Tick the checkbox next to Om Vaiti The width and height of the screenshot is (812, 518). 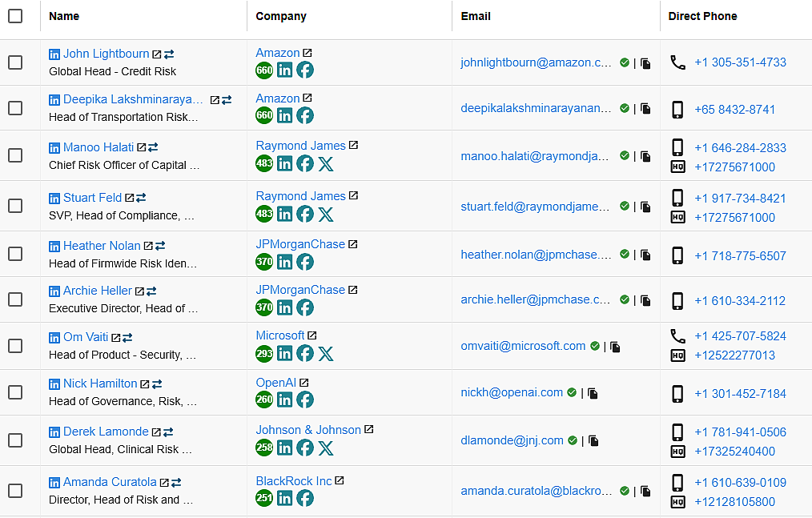[15, 346]
